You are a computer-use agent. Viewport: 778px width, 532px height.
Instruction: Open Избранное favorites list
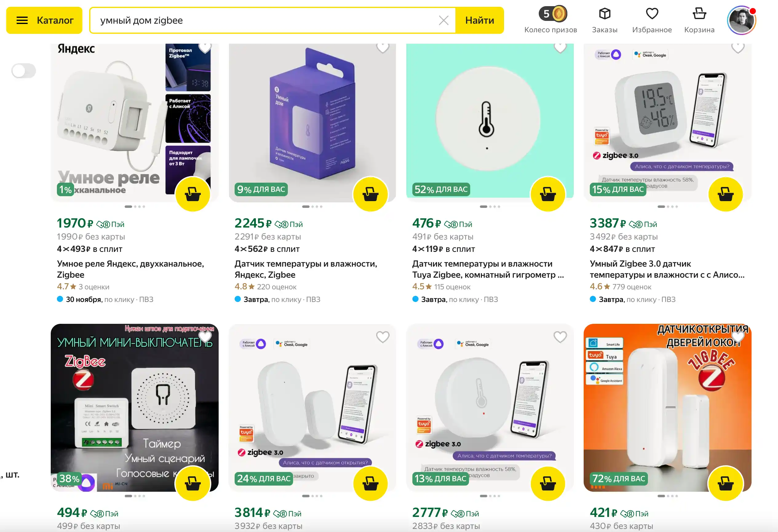pos(651,20)
